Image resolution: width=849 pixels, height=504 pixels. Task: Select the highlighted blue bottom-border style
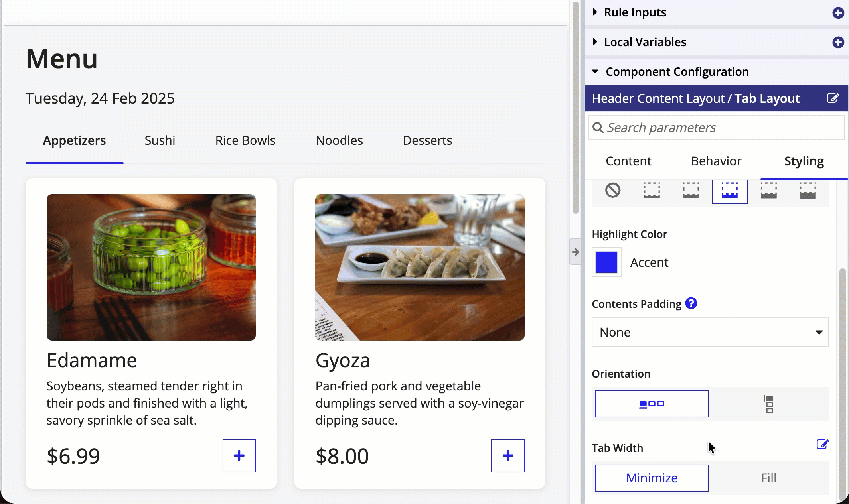730,191
